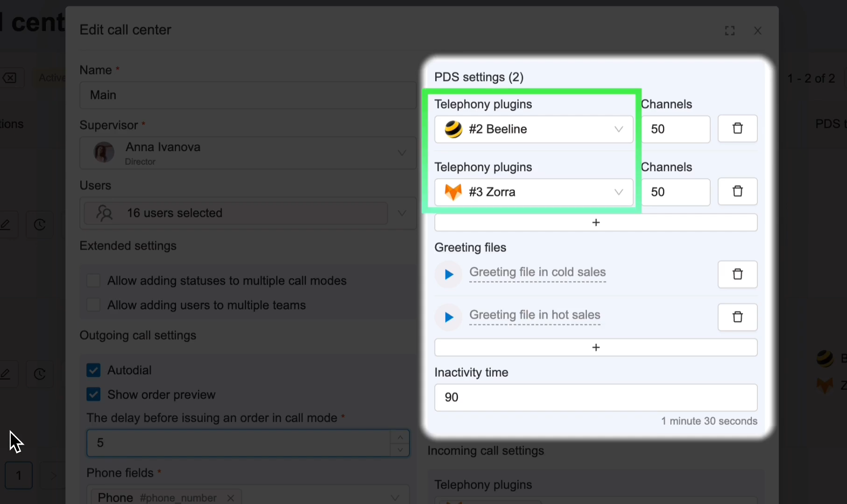Decrease the order delay value

tap(400, 450)
